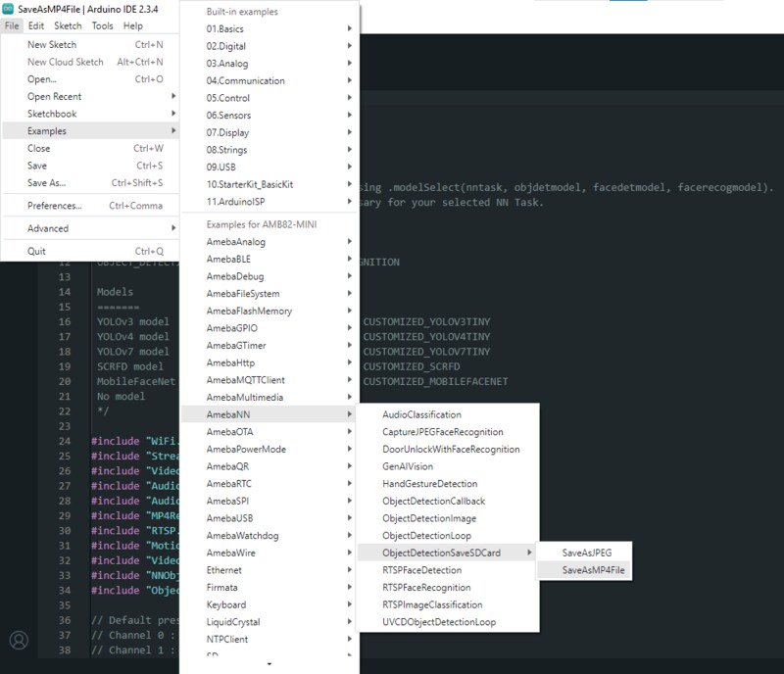Expand the 07.Display examples category
This screenshot has height=674, width=784.
coord(269,132)
